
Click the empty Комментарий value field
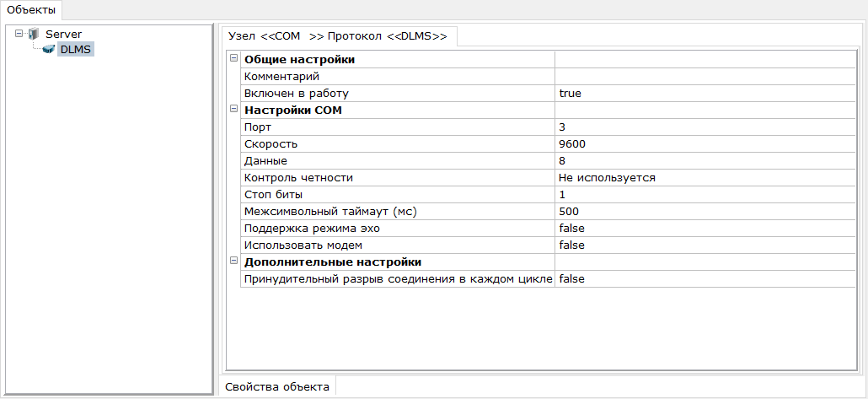[x=705, y=77]
